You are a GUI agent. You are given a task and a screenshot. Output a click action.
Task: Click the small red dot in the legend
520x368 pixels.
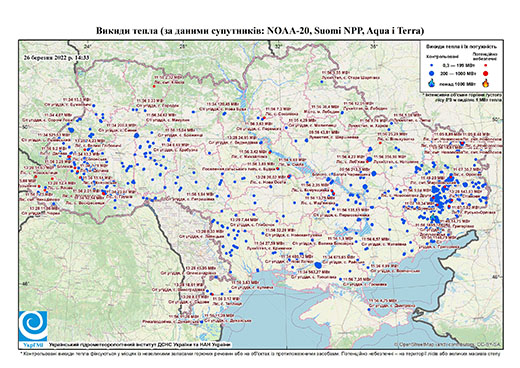coord(485,66)
